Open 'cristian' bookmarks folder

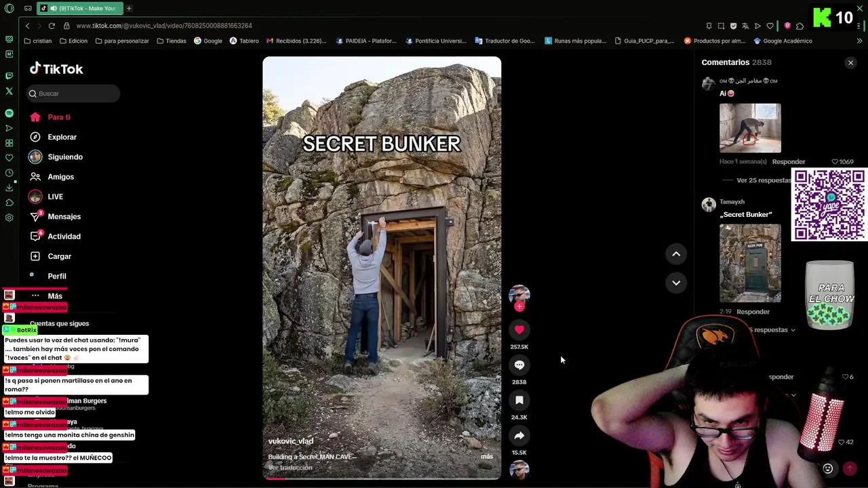coord(37,41)
